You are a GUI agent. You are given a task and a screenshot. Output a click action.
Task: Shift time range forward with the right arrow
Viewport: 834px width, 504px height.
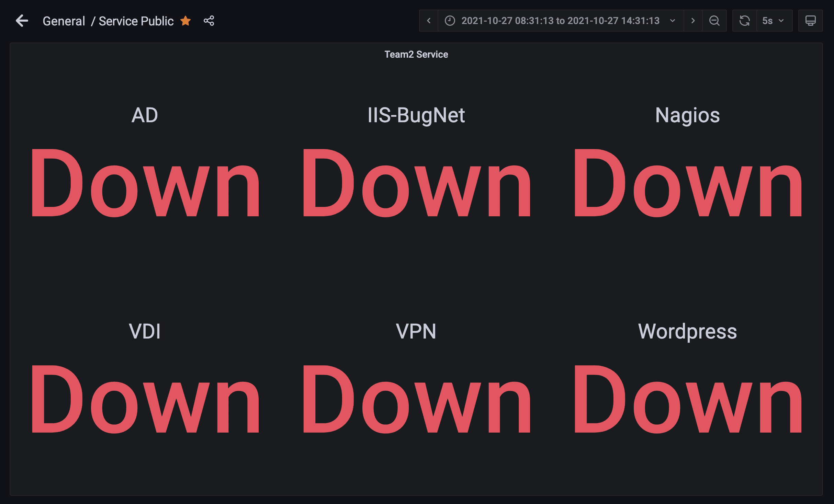click(x=693, y=21)
